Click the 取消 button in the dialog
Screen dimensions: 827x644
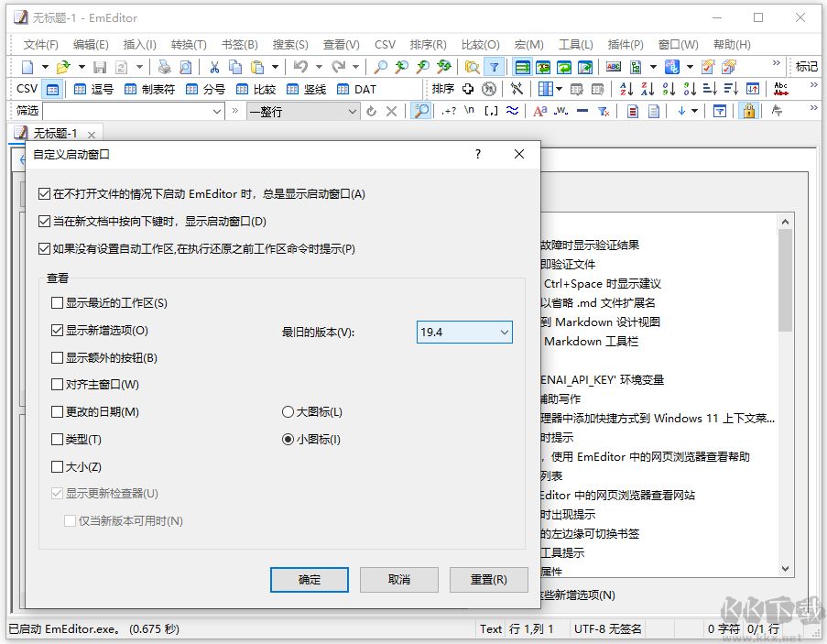398,580
